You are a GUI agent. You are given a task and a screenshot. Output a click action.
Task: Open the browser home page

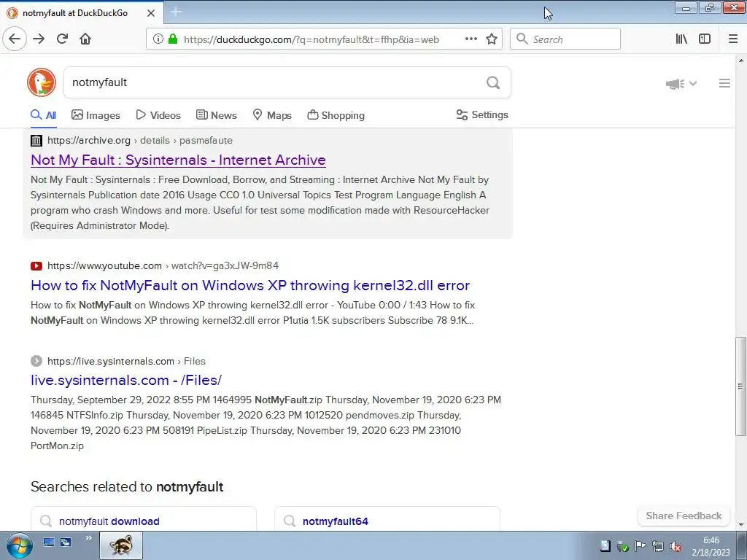85,39
